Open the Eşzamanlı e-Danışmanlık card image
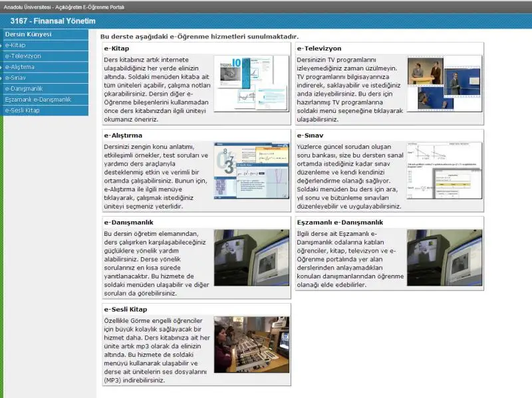This screenshot has width=532, height=398. click(444, 257)
